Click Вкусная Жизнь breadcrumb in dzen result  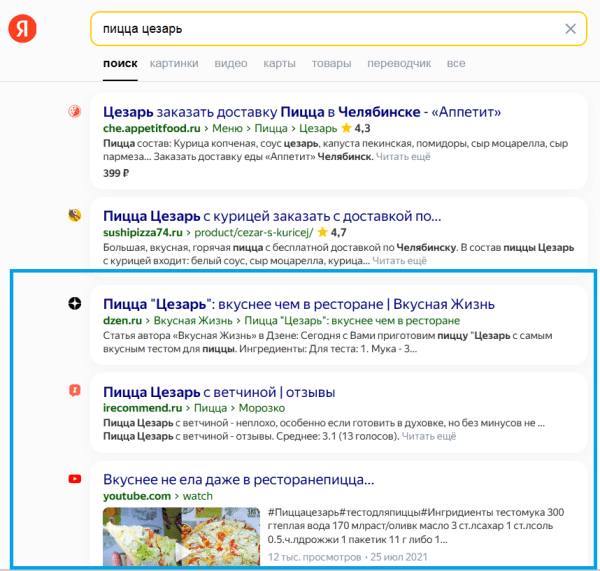193,320
